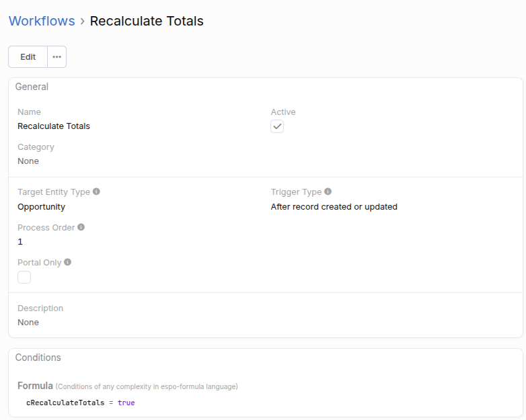The height and width of the screenshot is (420, 526).
Task: Click the Trigger Type info icon
Action: coord(328,192)
